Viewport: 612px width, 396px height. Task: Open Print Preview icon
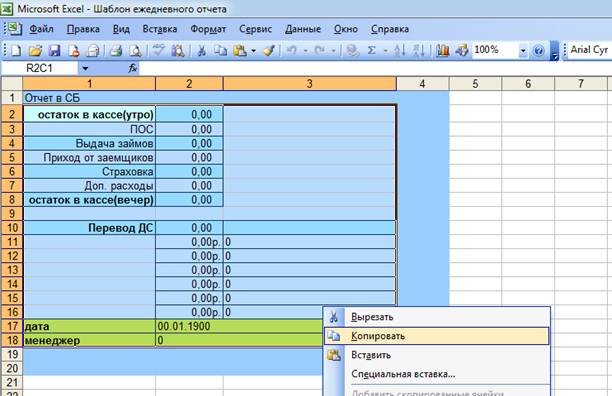pos(135,51)
